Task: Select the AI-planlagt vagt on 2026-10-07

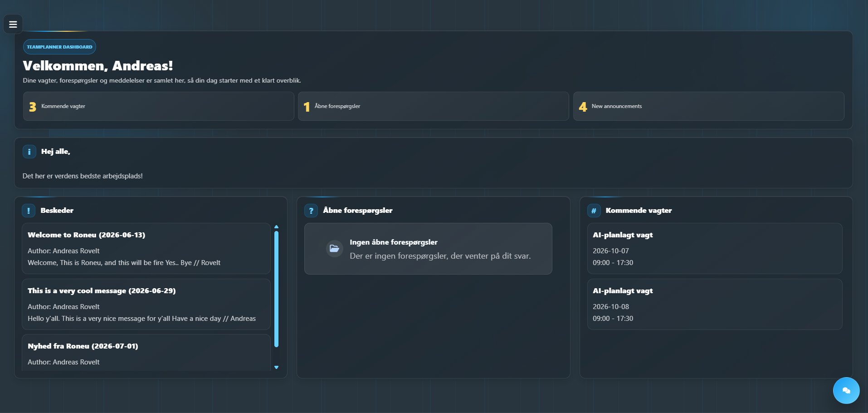Action: click(x=715, y=248)
